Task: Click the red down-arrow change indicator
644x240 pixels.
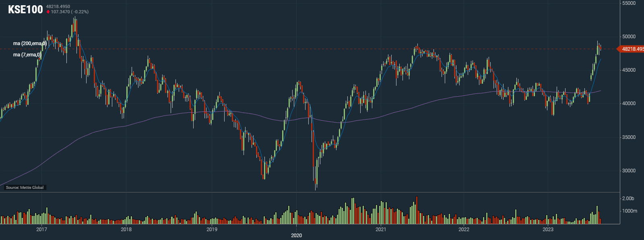Action: tap(48, 12)
